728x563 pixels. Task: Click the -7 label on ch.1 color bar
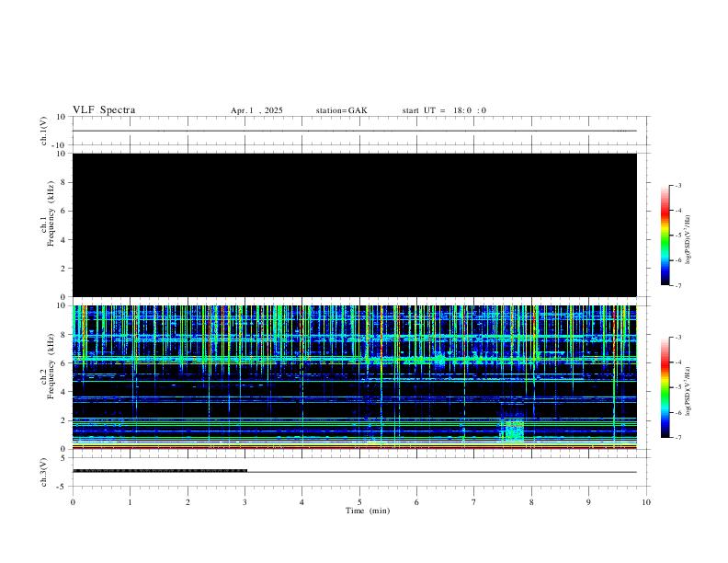(678, 286)
